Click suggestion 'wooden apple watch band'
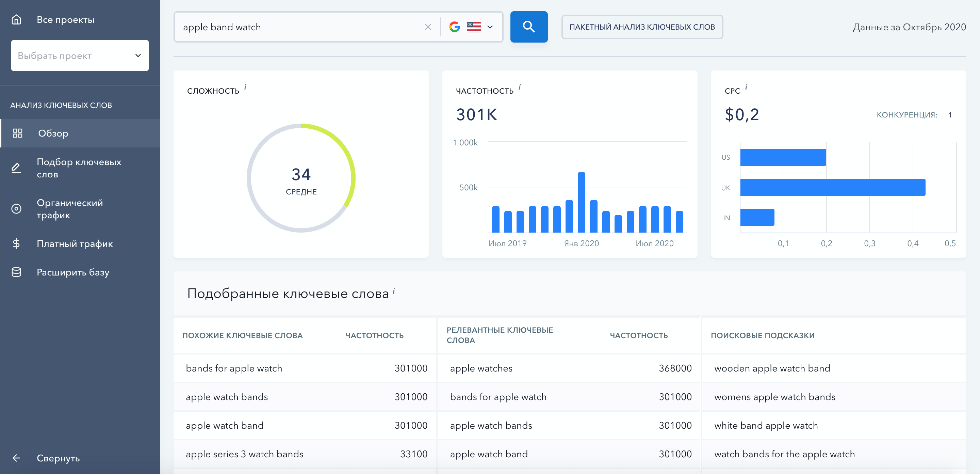This screenshot has width=980, height=474. (772, 368)
